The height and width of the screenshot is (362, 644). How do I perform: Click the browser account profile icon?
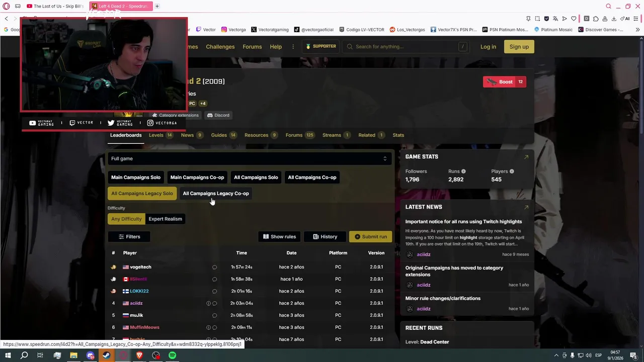pyautogui.click(x=605, y=19)
